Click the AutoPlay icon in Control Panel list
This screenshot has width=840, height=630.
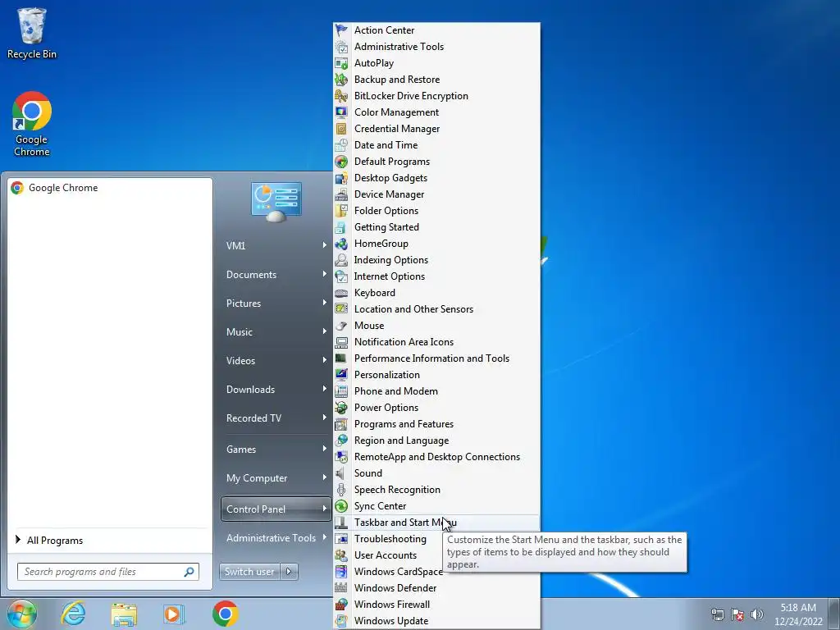[x=341, y=63]
